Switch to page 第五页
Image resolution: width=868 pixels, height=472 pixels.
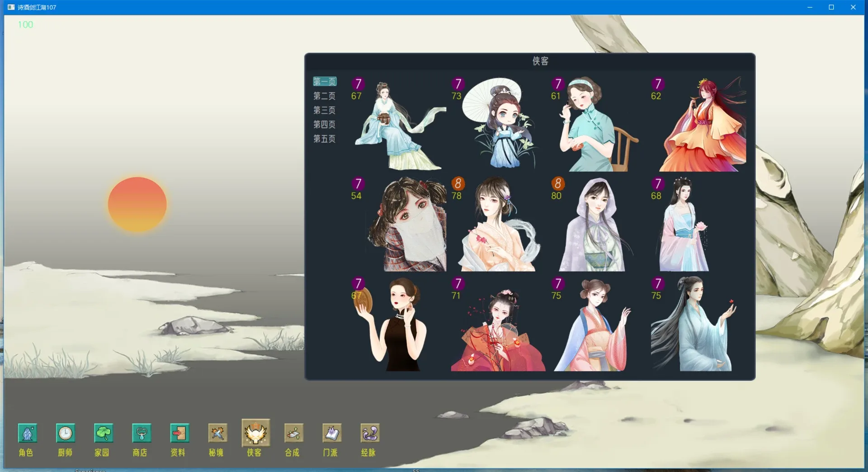tap(324, 139)
